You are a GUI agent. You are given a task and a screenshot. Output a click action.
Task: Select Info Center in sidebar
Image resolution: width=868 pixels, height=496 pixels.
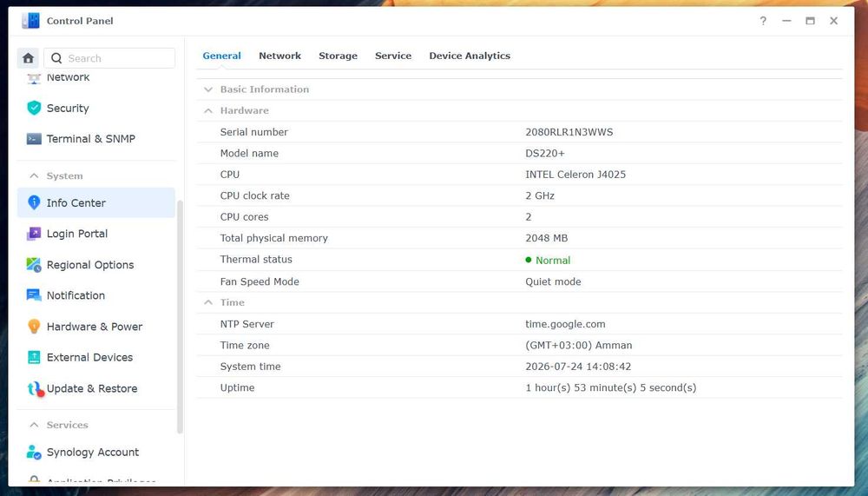[x=95, y=203]
